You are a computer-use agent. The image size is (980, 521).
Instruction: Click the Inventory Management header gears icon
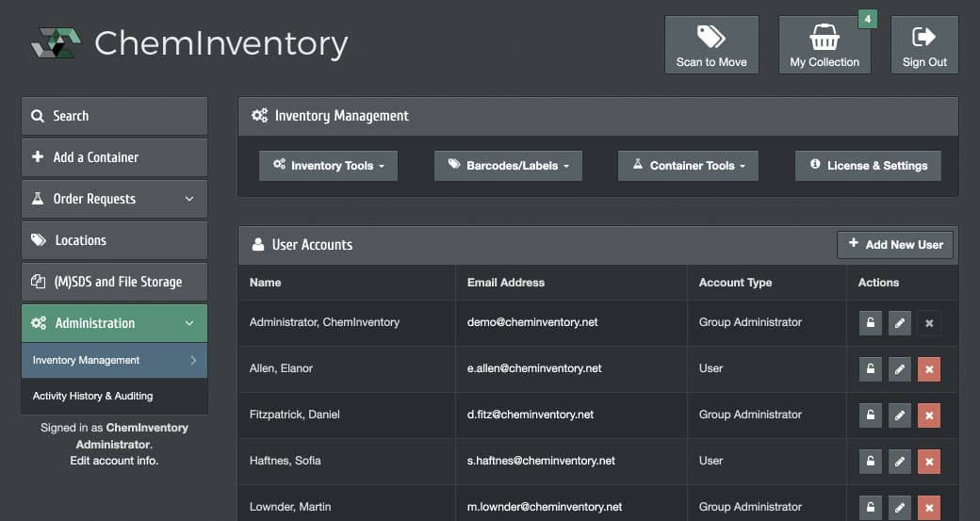tap(259, 116)
